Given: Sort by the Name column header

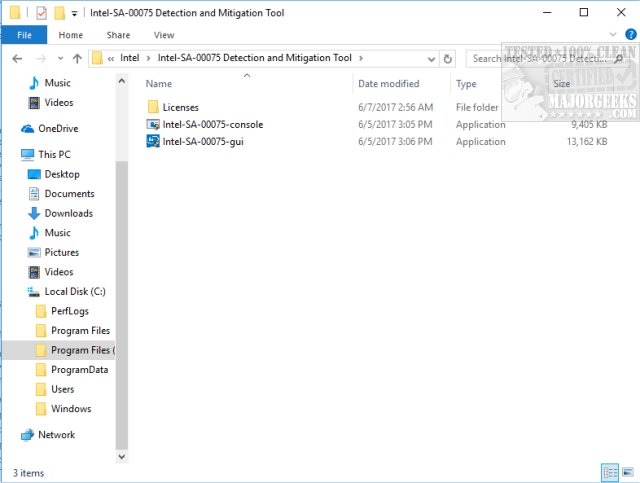Looking at the screenshot, I should (159, 84).
